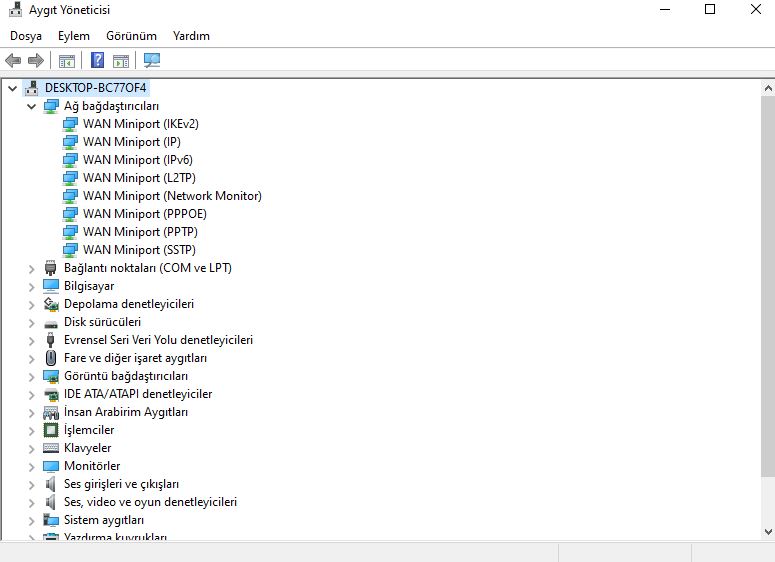This screenshot has height=562, width=775.
Task: Select WAN Miniport (IP) entry
Action: point(131,142)
